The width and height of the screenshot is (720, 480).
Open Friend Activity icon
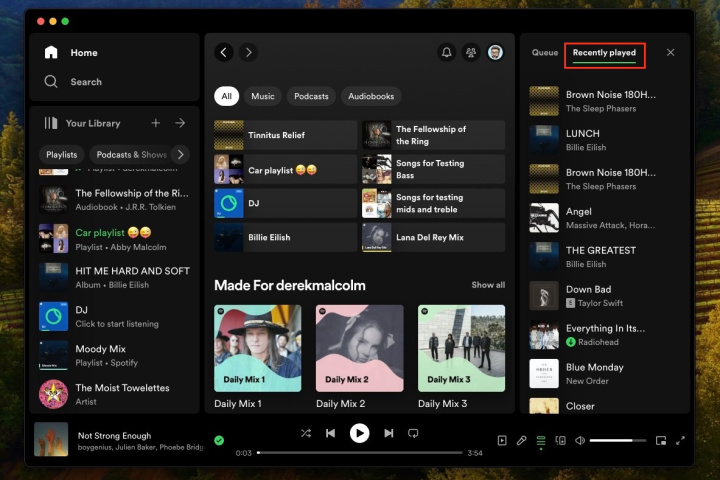[x=471, y=52]
